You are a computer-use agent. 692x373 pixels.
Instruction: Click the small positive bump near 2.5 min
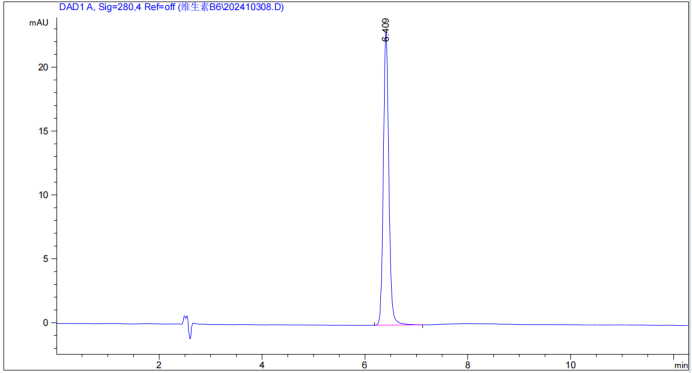click(x=185, y=318)
